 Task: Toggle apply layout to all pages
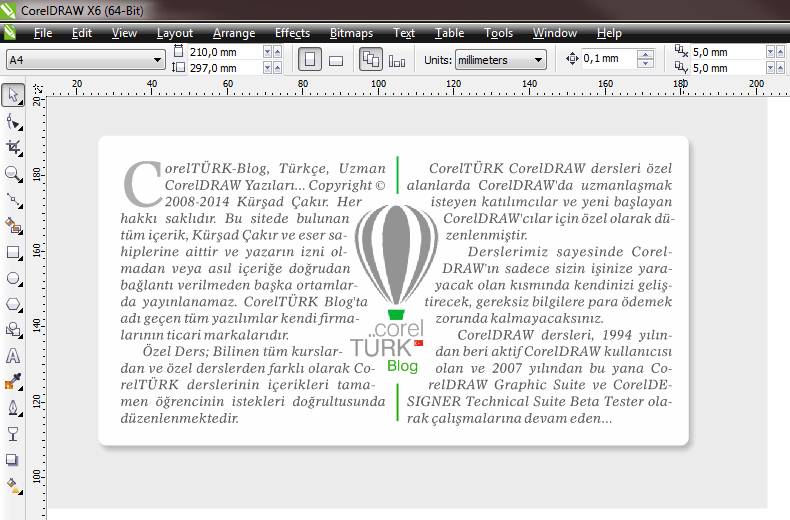tap(371, 59)
